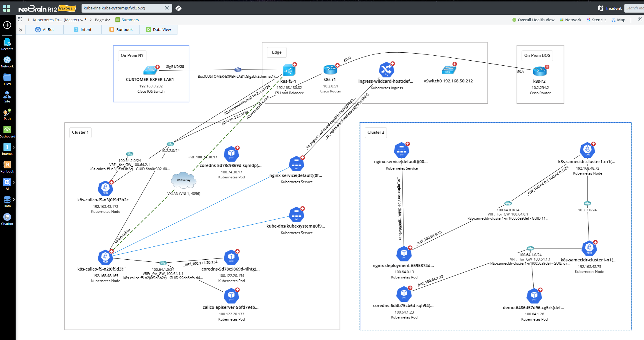The width and height of the screenshot is (644, 340).
Task: Open the Page 4 dropdown
Action: coord(102,20)
